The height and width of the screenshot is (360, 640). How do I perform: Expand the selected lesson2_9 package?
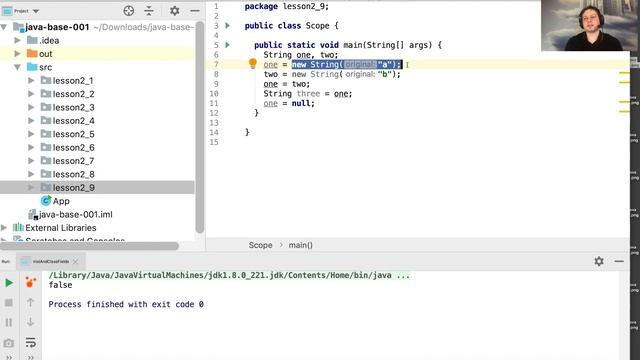(x=31, y=188)
